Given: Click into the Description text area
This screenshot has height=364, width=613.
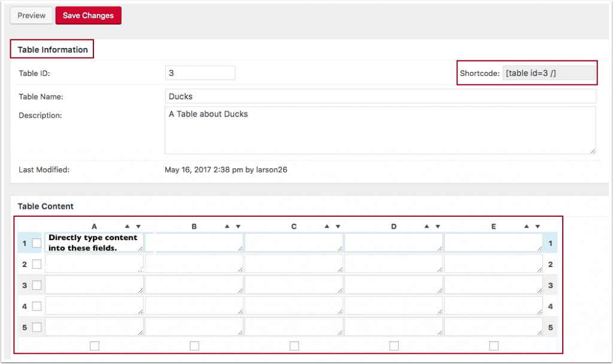Looking at the screenshot, I should pyautogui.click(x=380, y=130).
